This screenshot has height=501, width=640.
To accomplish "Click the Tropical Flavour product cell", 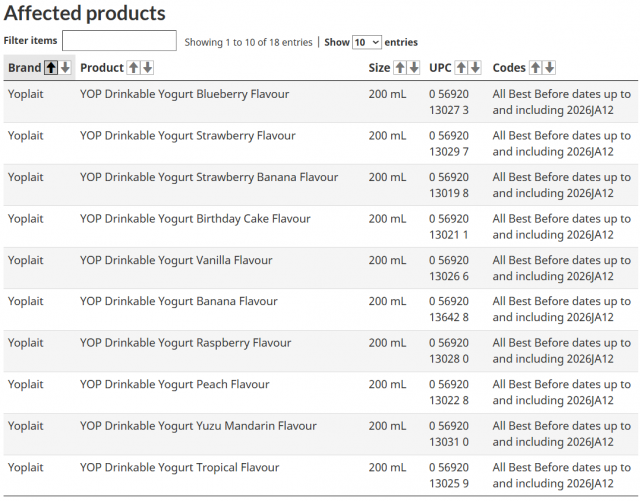I will pyautogui.click(x=179, y=467).
